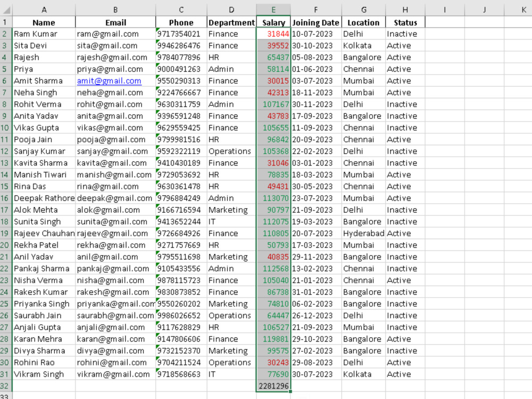Viewport: 532px width, 399px height.
Task: Click the salary 40835 cell
Action: tap(273, 257)
